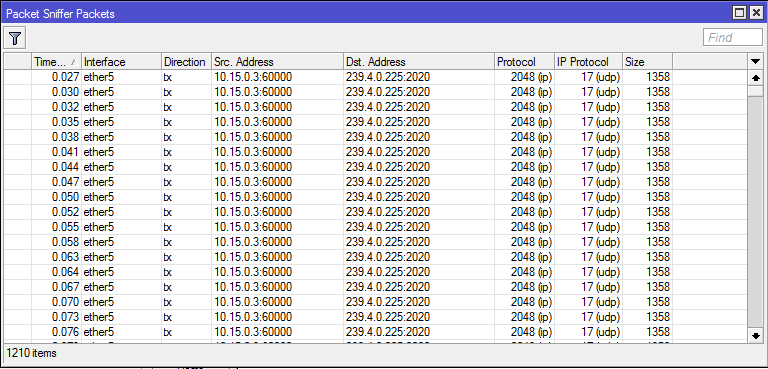
Task: Sort by IP Protocol column header
Action: (588, 62)
